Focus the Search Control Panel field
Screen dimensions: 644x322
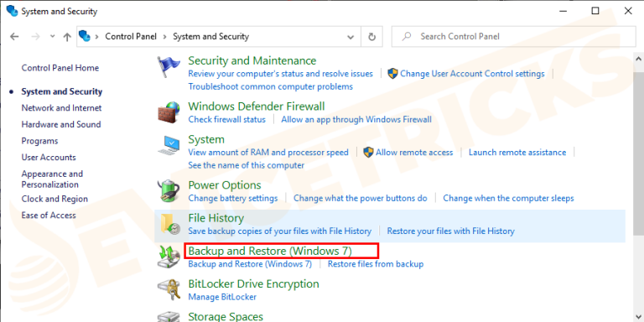515,37
